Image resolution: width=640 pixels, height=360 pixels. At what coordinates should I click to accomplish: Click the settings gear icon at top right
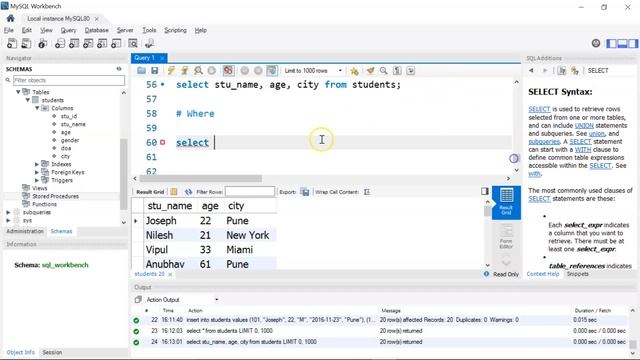point(596,43)
